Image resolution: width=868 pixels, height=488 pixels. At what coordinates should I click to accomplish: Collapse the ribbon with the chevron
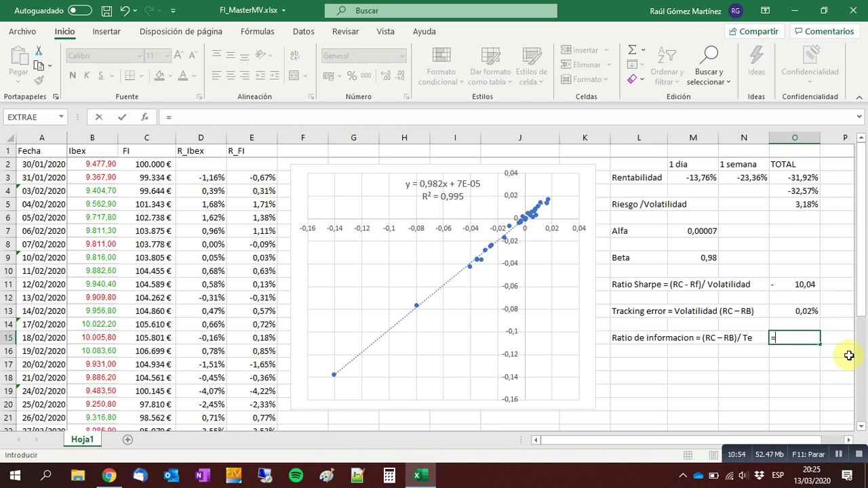coord(860,96)
